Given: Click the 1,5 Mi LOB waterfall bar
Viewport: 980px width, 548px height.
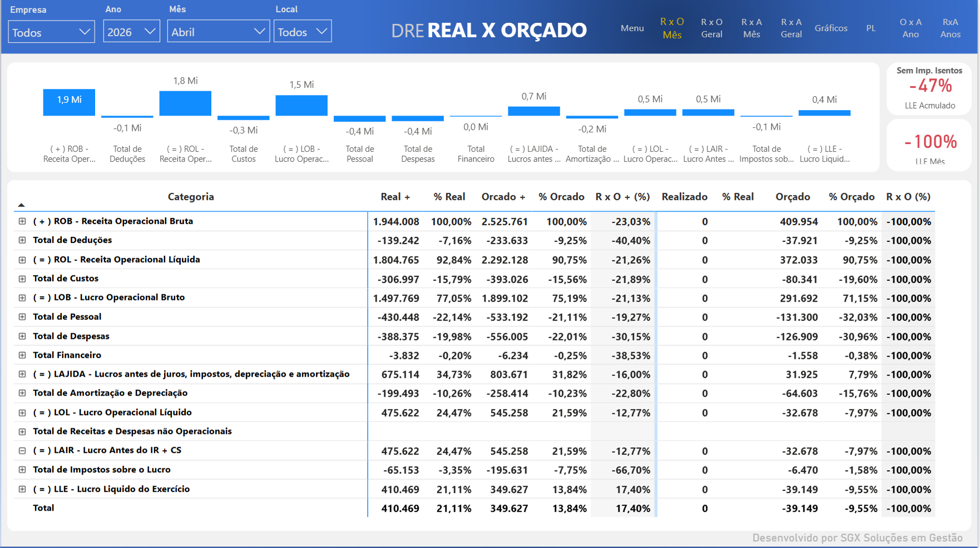Looking at the screenshot, I should click(x=301, y=106).
